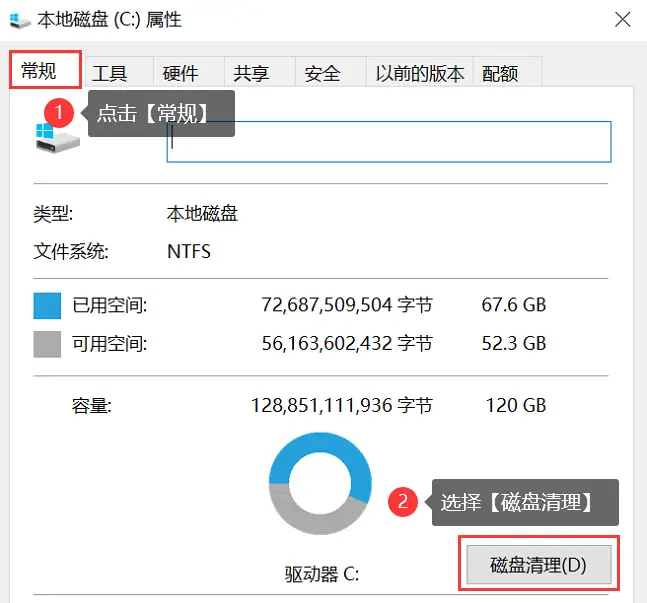Click the 类型 label
The width and height of the screenshot is (647, 603).
tap(53, 214)
